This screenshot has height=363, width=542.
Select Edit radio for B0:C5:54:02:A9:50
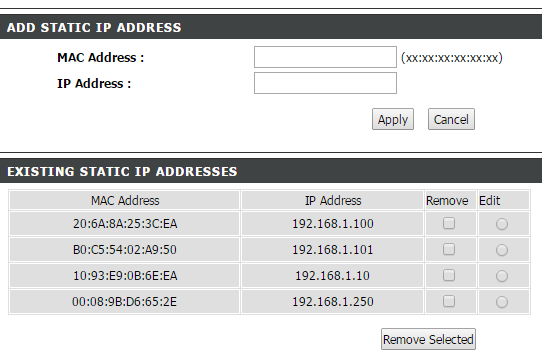502,250
